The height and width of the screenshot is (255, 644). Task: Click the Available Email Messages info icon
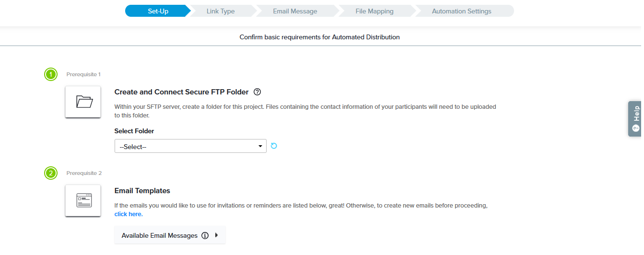pyautogui.click(x=205, y=235)
